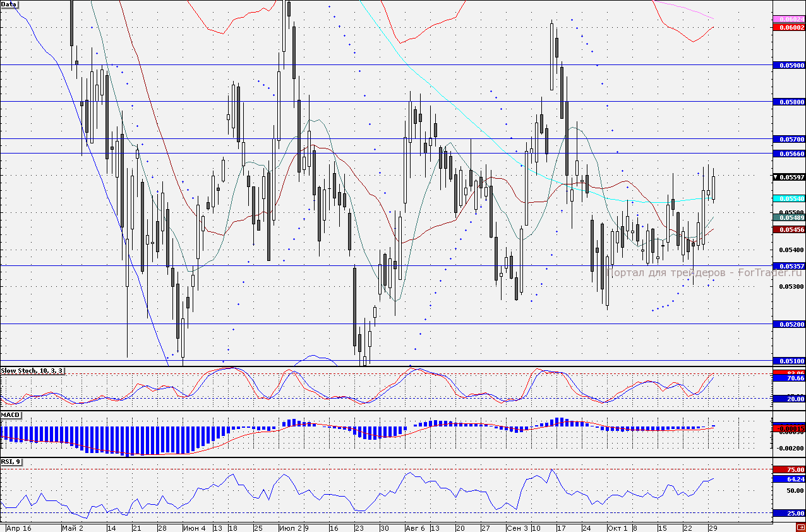Screen dimensions: 806x532
Task: Click the MACD value -0.00015 tag
Action: tap(789, 428)
